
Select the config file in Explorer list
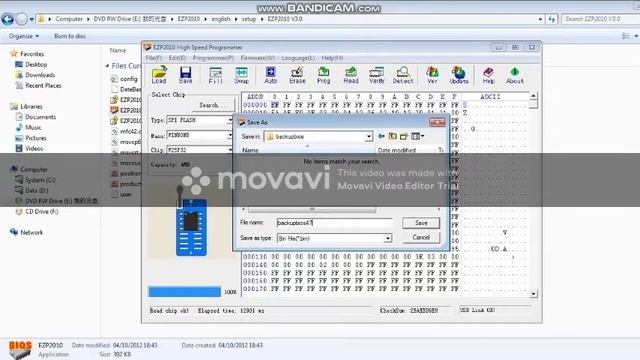pos(125,79)
